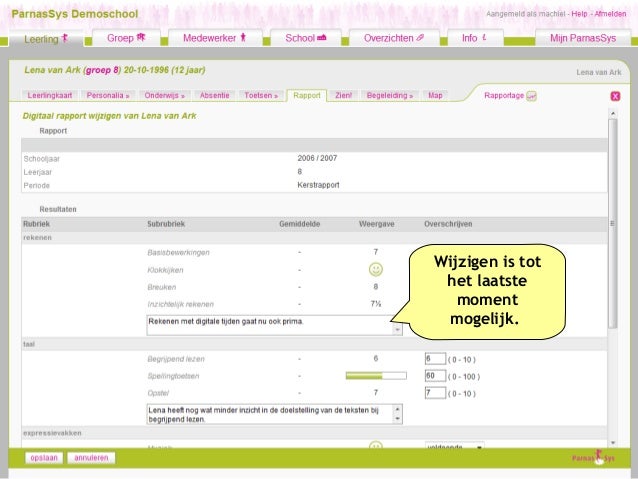Click the Overschrijven column header
The width and height of the screenshot is (638, 479).
448,224
